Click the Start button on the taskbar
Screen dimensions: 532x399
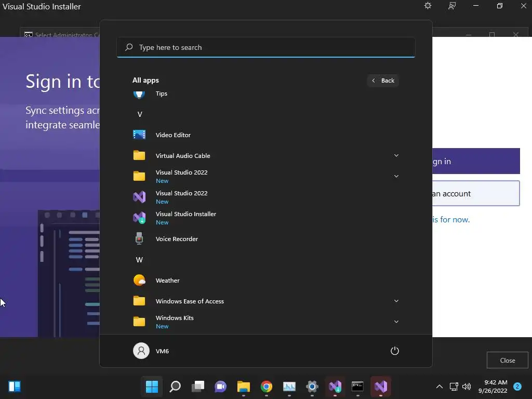pyautogui.click(x=152, y=387)
